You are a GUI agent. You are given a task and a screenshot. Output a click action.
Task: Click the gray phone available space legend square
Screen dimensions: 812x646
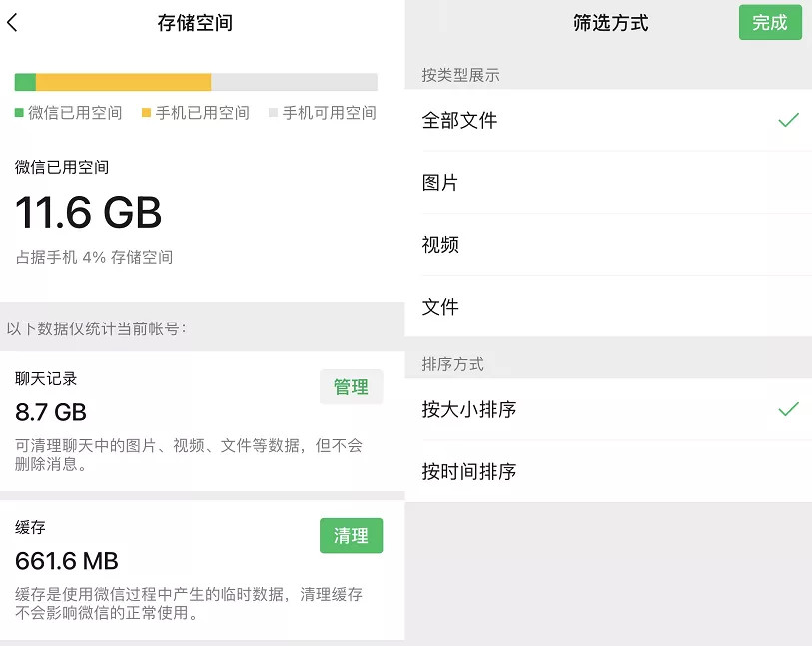(273, 112)
